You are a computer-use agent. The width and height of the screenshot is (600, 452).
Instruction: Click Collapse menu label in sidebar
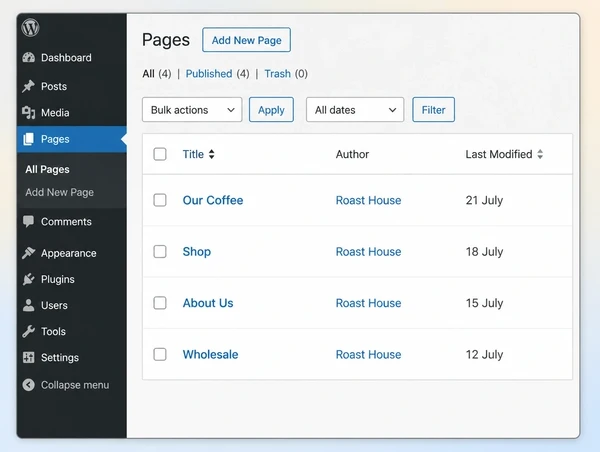(x=75, y=385)
